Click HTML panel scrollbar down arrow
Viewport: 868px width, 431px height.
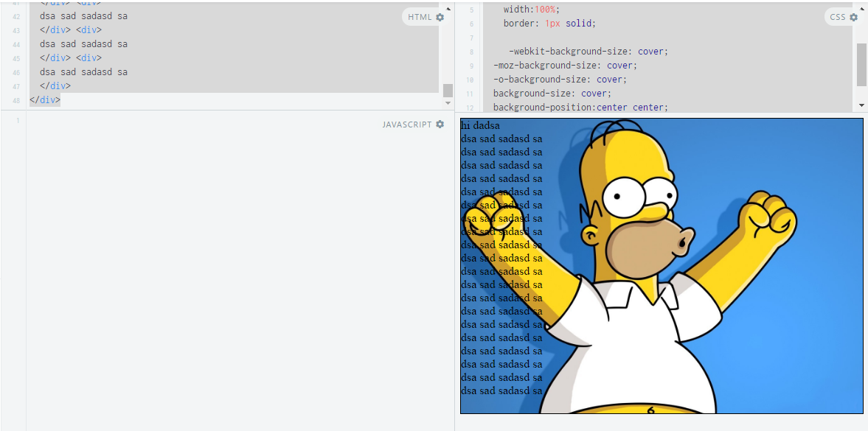[448, 103]
